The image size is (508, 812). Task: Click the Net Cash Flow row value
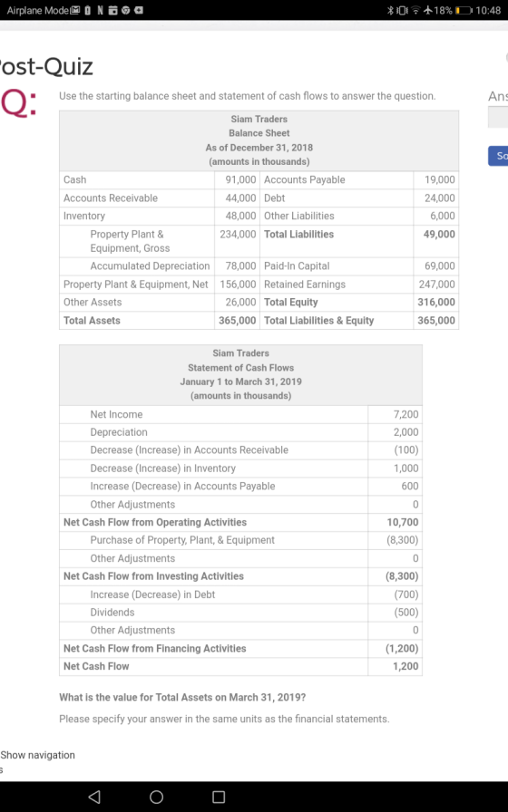click(x=395, y=666)
